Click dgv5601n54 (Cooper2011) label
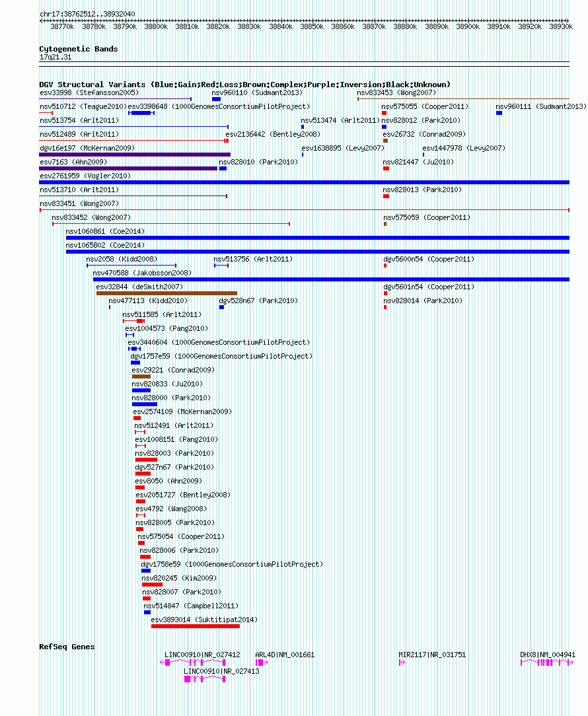This screenshot has width=588, height=716. [429, 287]
